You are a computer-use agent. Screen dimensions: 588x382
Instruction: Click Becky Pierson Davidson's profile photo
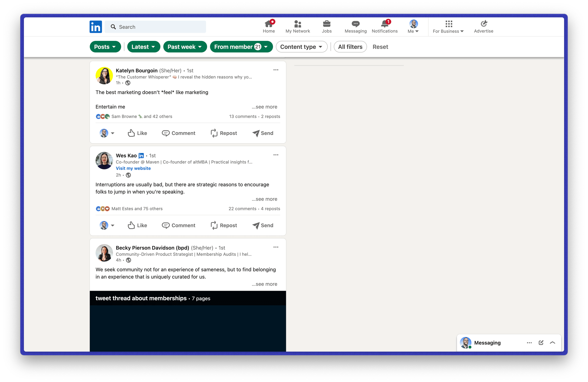pyautogui.click(x=104, y=253)
